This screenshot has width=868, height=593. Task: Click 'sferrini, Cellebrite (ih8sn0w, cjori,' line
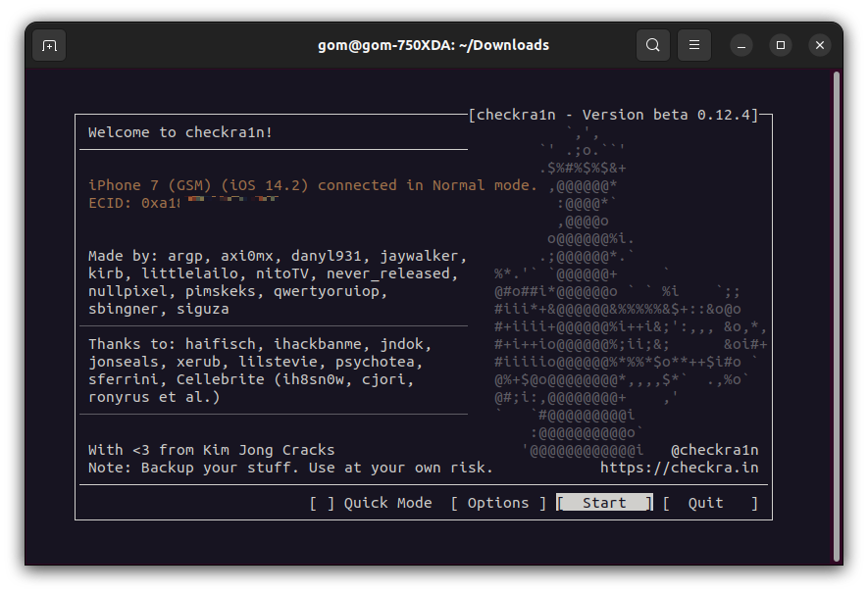coord(251,379)
